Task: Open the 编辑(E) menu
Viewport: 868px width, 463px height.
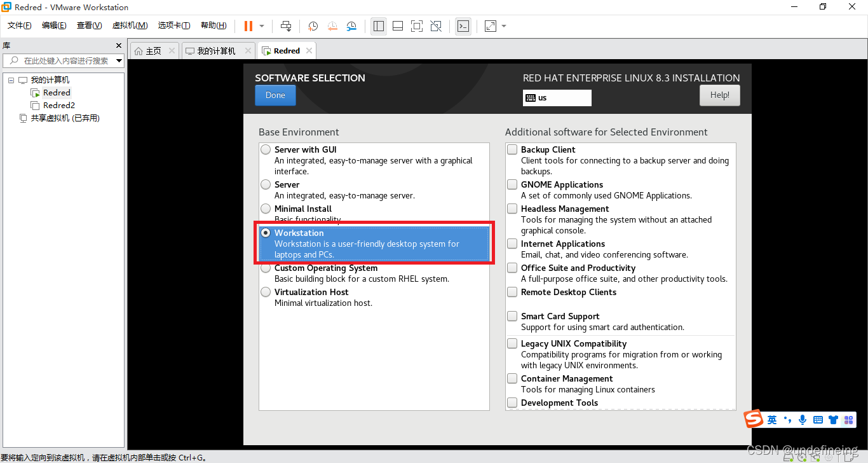Action: [x=54, y=25]
